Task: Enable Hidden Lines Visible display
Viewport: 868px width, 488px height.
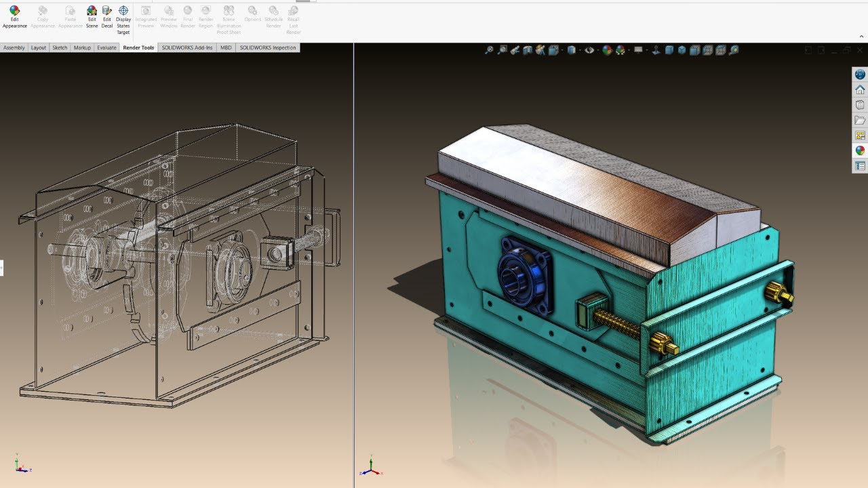Action: coord(707,50)
